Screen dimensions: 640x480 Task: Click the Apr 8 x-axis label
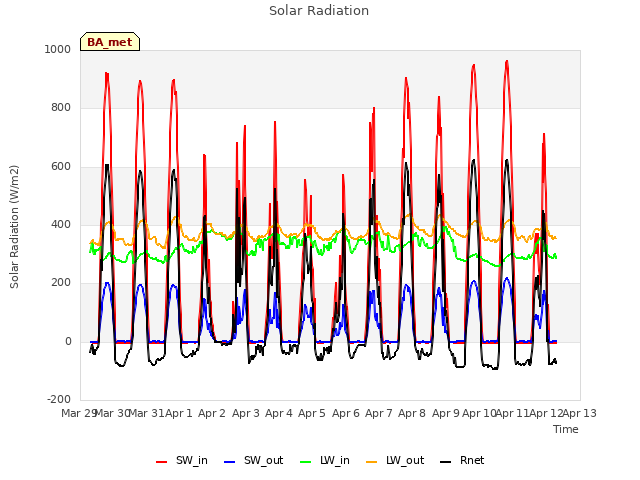pos(412,413)
